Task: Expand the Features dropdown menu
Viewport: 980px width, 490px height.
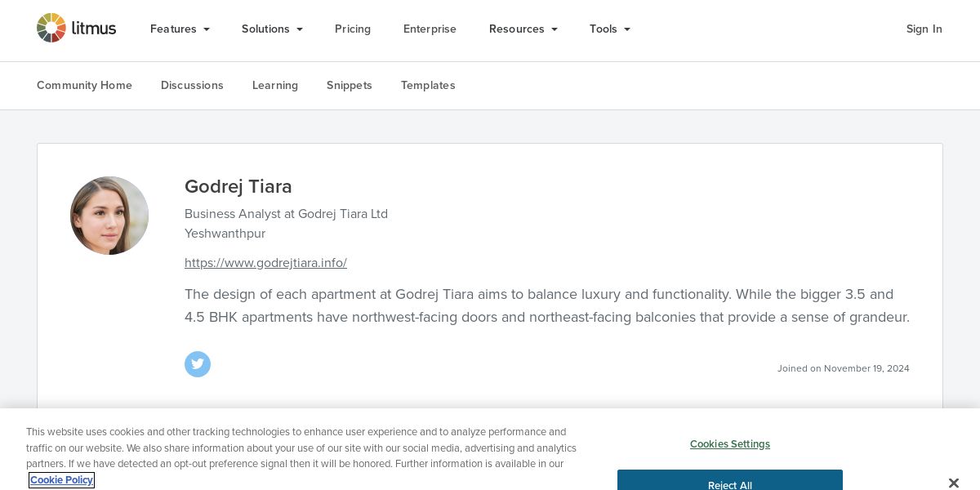Action: (180, 29)
